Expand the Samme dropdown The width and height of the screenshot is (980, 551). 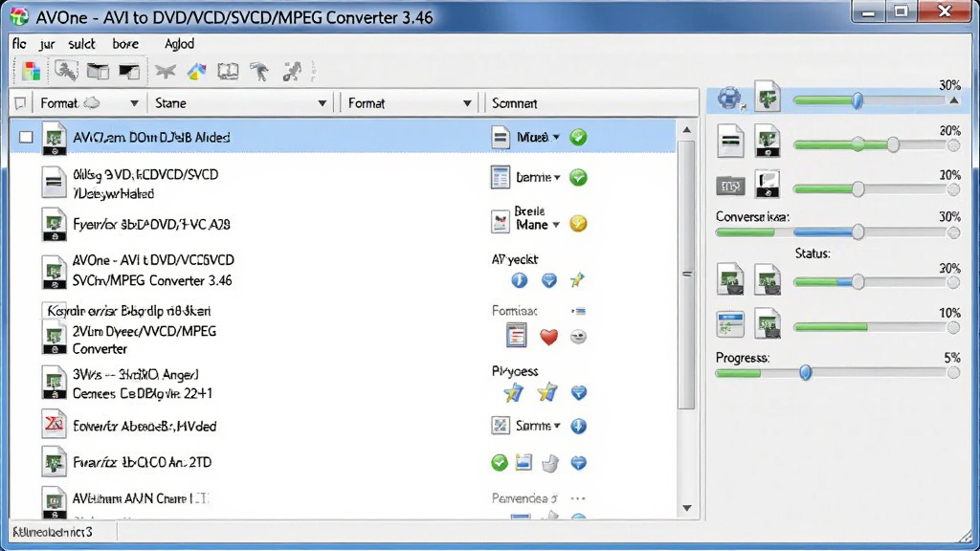[557, 426]
